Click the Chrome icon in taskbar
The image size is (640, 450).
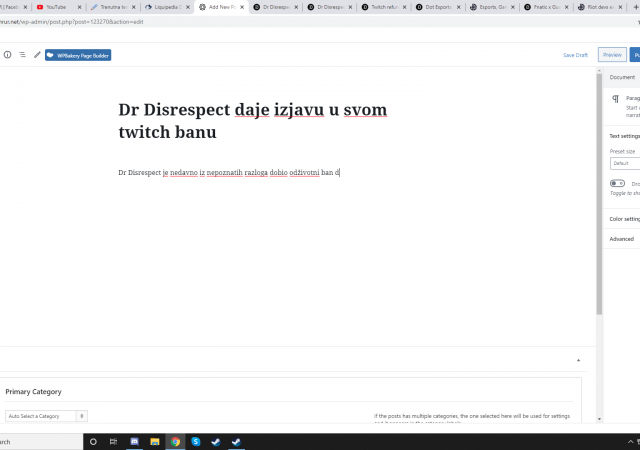point(175,441)
